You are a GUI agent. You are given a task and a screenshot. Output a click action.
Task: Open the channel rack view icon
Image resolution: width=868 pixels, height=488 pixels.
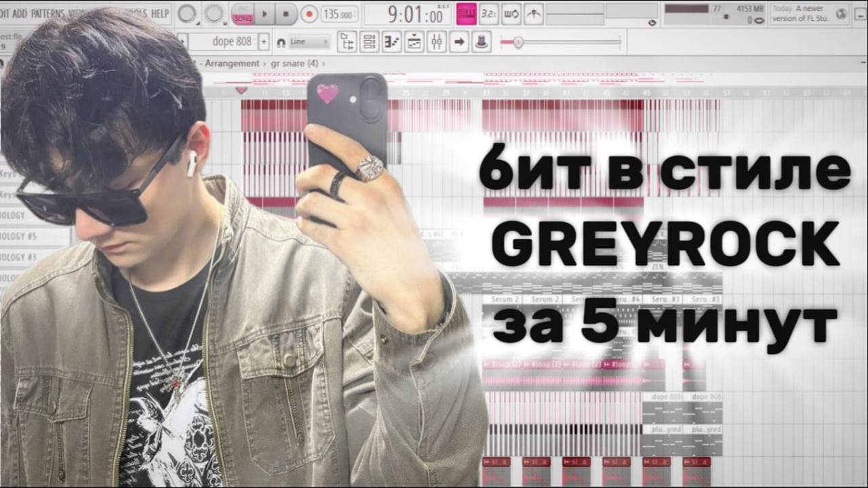(370, 42)
